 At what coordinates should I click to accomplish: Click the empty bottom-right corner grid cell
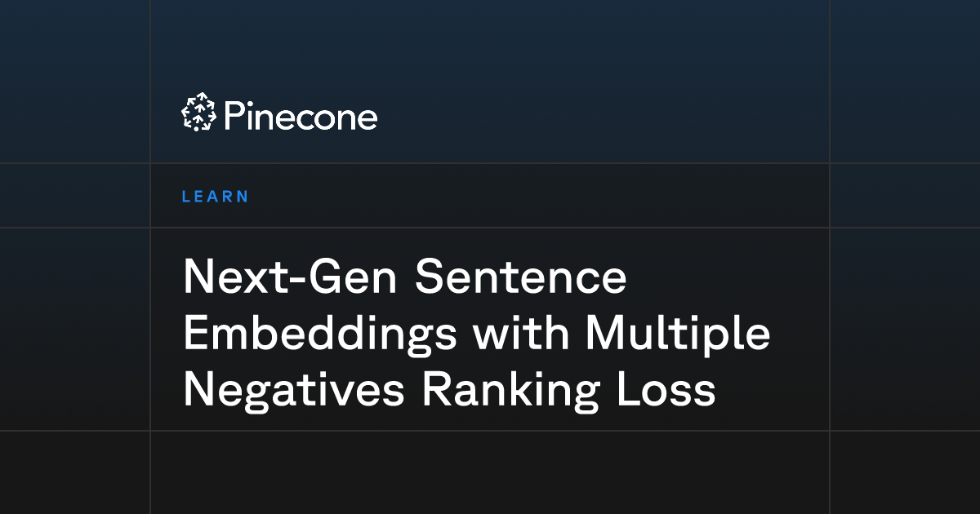[905, 472]
